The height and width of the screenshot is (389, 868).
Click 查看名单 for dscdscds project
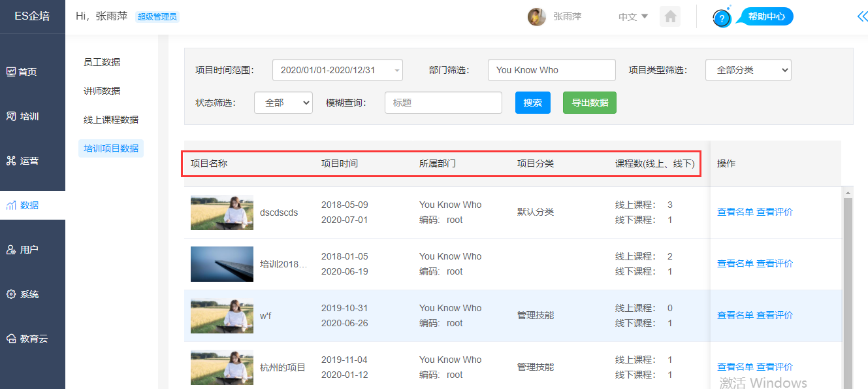tap(735, 212)
